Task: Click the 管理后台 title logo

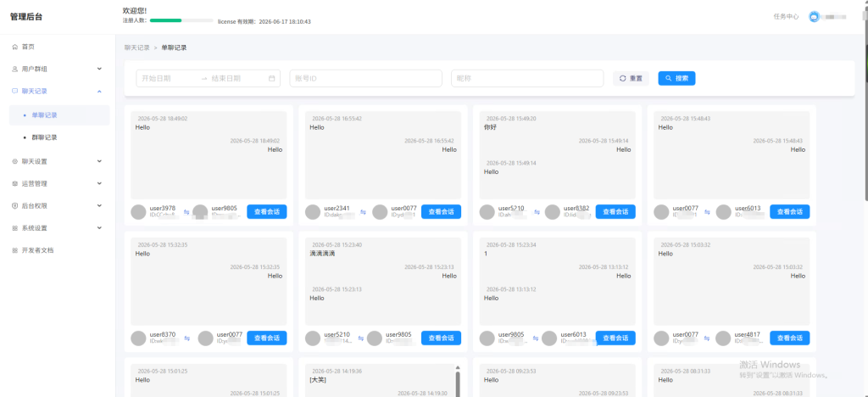Action: [x=26, y=17]
